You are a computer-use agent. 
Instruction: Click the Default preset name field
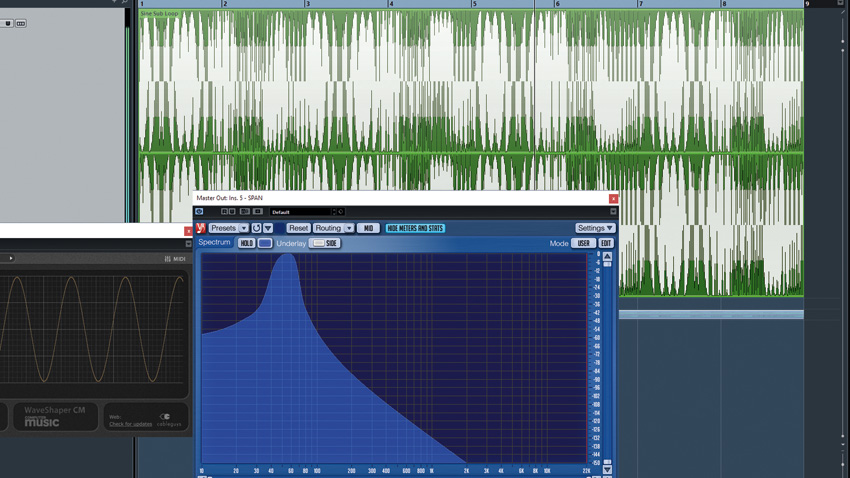(300, 212)
